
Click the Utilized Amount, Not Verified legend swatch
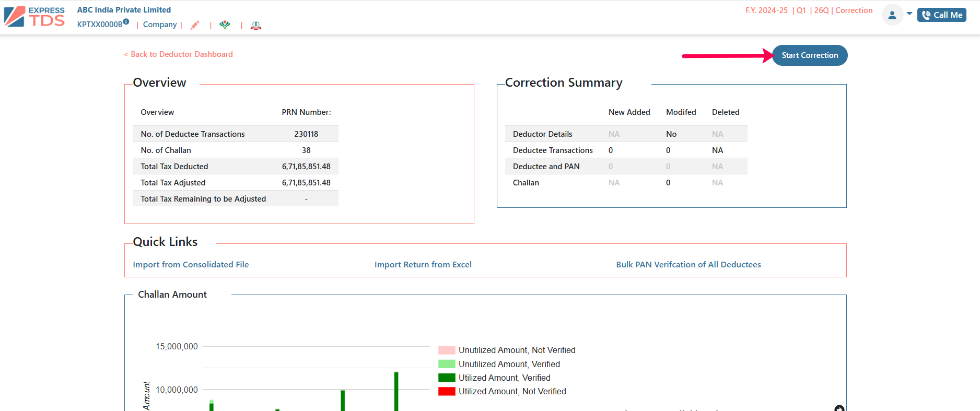447,391
